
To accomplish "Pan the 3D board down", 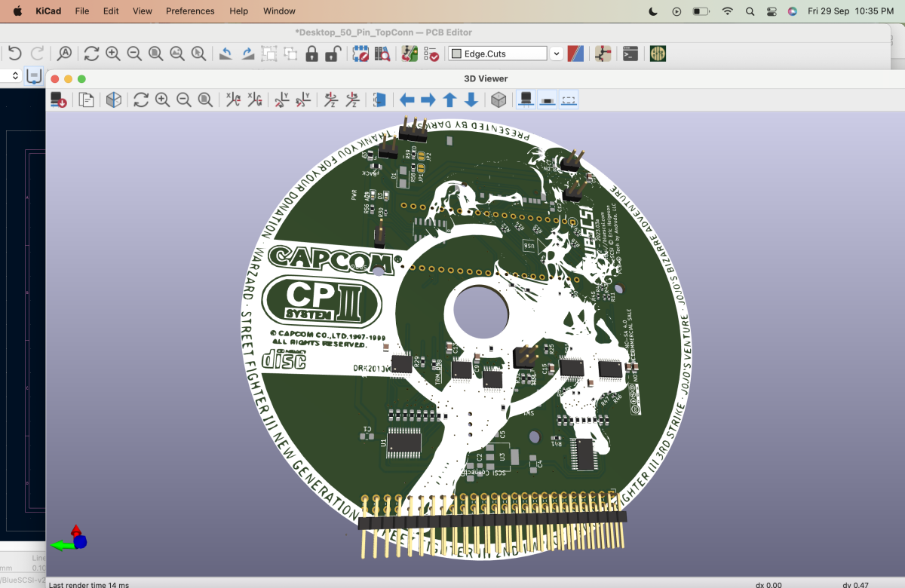I will (471, 100).
